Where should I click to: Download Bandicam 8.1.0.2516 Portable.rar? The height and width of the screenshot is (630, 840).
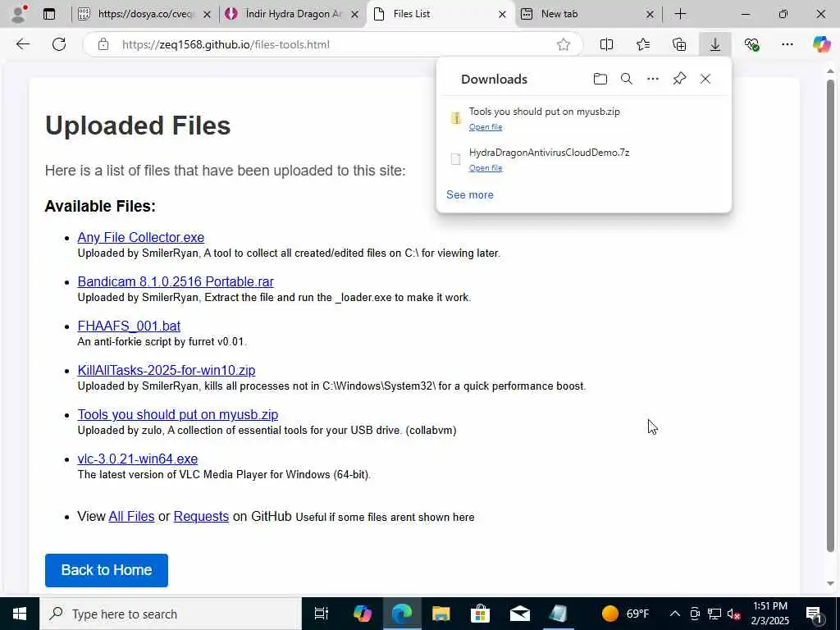[x=176, y=282]
